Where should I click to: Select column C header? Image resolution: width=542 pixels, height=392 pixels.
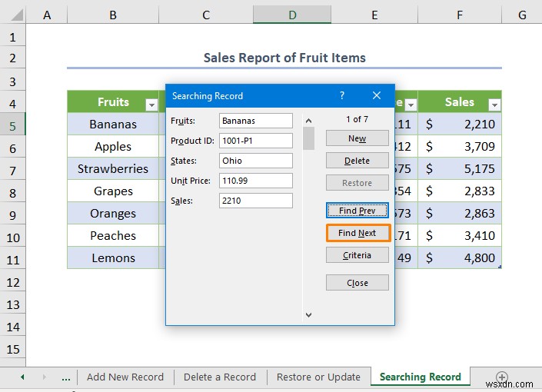[x=206, y=15]
